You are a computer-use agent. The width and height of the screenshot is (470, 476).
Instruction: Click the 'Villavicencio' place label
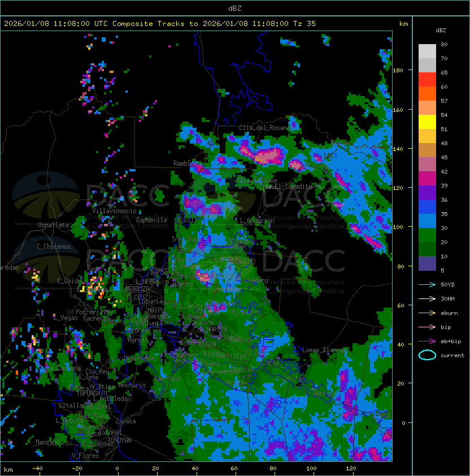pyautogui.click(x=114, y=211)
